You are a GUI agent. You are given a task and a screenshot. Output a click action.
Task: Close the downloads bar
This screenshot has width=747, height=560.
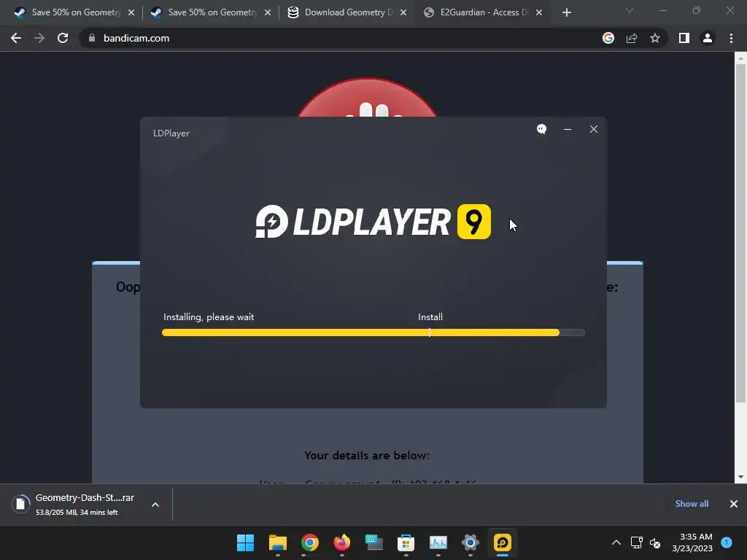click(734, 504)
